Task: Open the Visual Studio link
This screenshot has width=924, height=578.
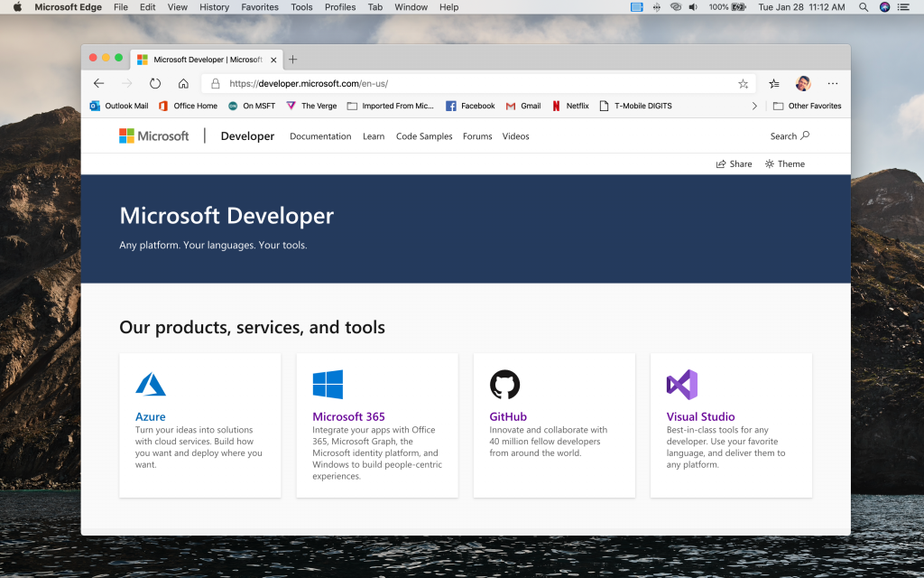Action: point(700,416)
